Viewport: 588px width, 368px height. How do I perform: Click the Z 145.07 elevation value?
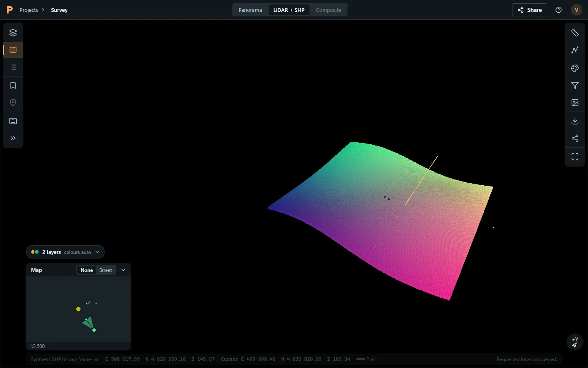[203, 359]
